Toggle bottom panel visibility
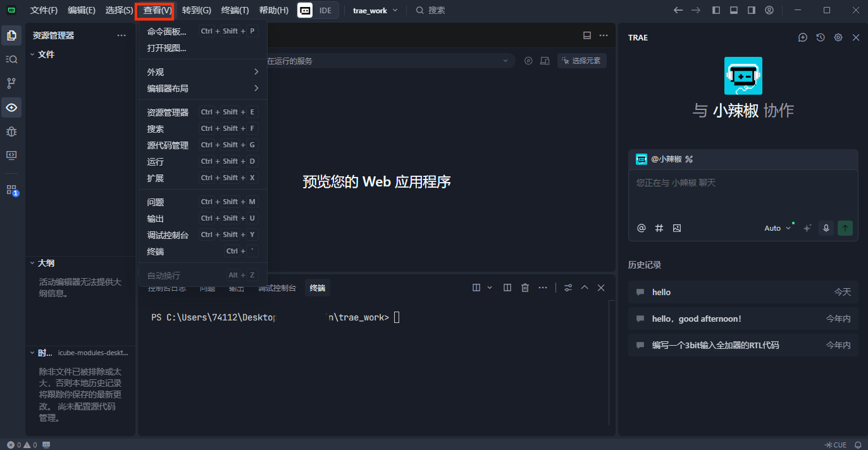 tap(734, 10)
